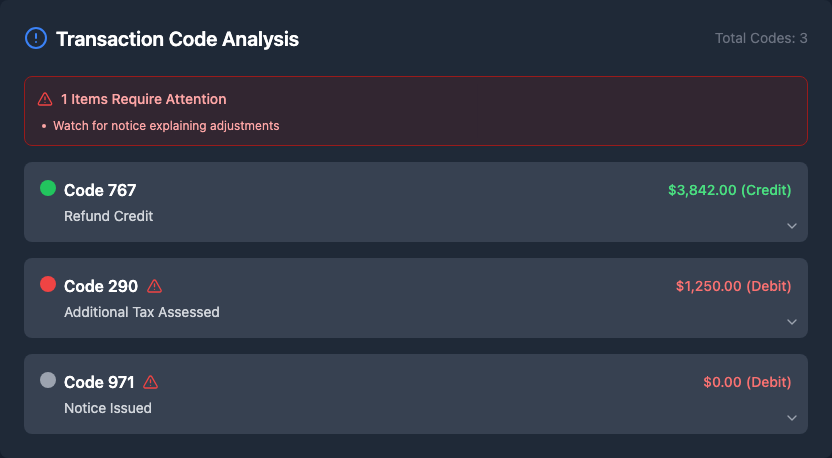Click the Additional Tax Assessed description

pyautogui.click(x=142, y=312)
